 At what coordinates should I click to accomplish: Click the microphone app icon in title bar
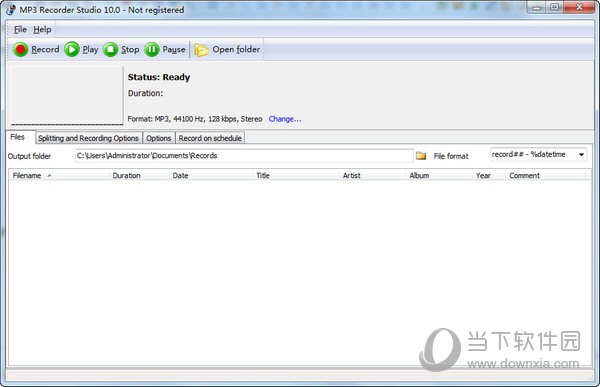click(11, 10)
